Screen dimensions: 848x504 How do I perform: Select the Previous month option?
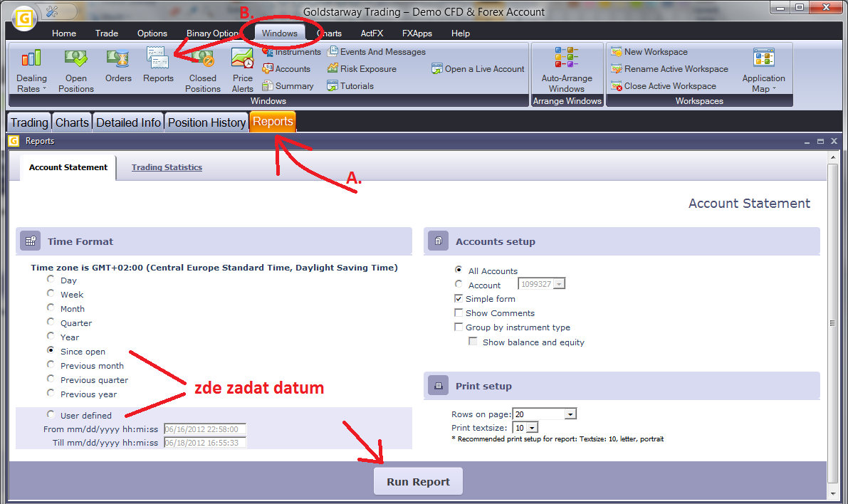click(x=51, y=364)
